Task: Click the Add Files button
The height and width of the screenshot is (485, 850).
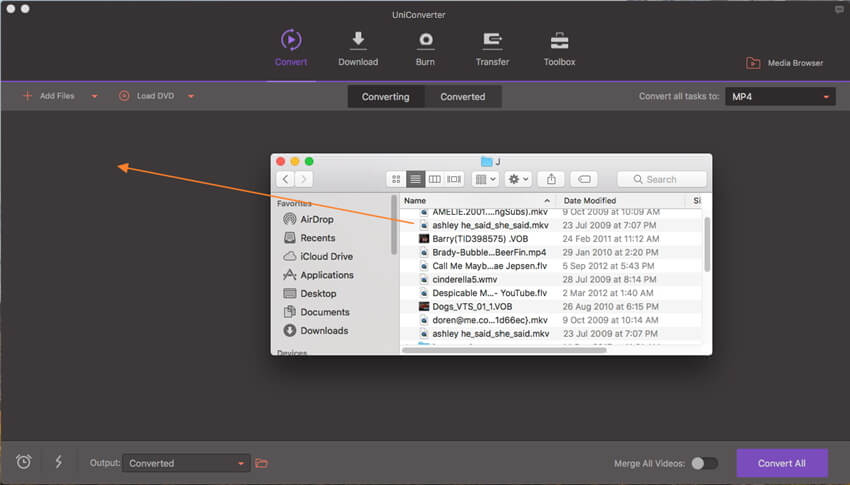Action: (x=49, y=96)
